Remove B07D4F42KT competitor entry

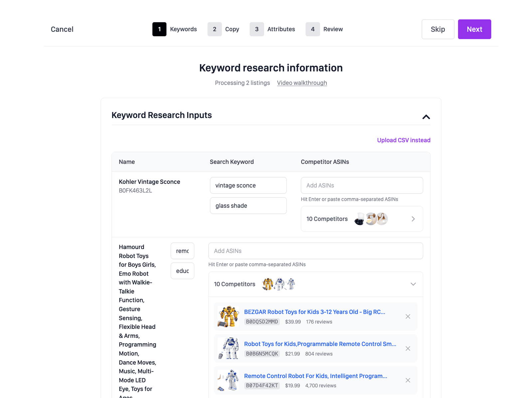click(x=408, y=380)
